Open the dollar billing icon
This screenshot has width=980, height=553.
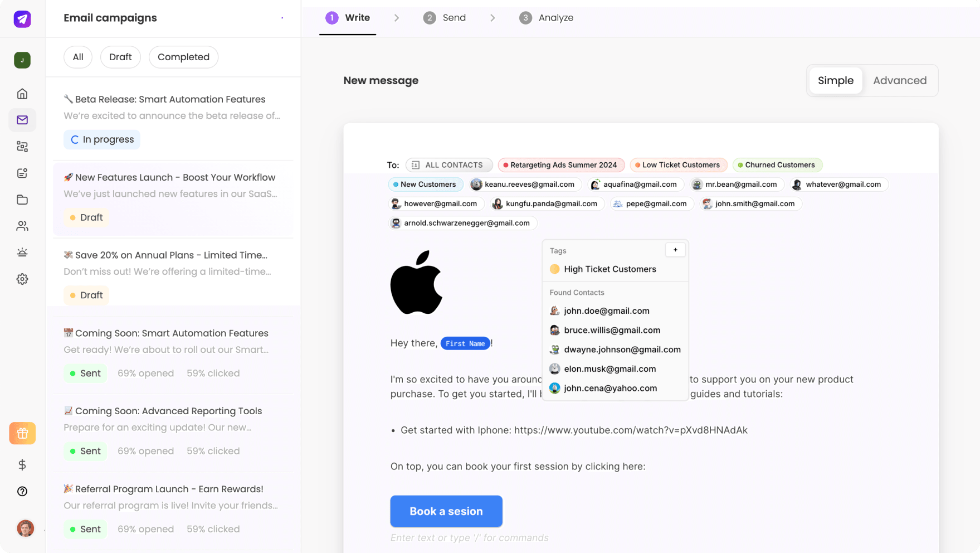coord(22,465)
